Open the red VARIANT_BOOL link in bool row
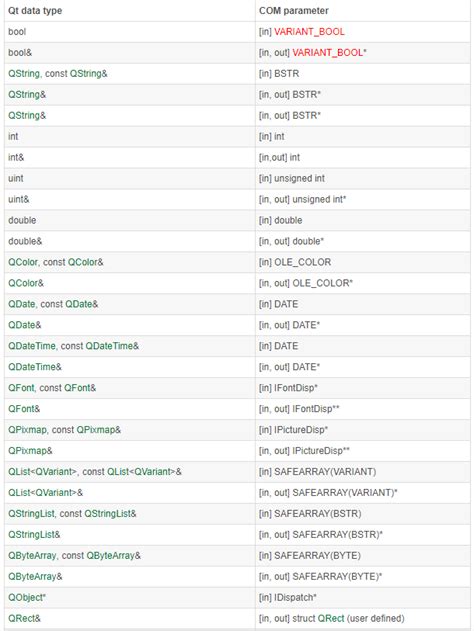This screenshot has height=631, width=474. coord(309,32)
